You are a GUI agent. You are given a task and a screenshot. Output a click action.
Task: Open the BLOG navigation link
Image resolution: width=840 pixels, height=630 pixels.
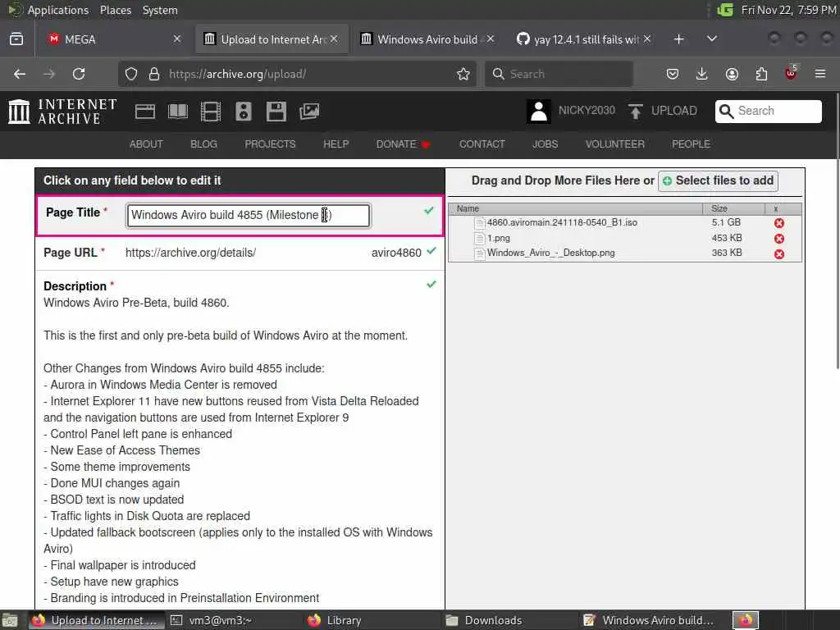pos(203,144)
